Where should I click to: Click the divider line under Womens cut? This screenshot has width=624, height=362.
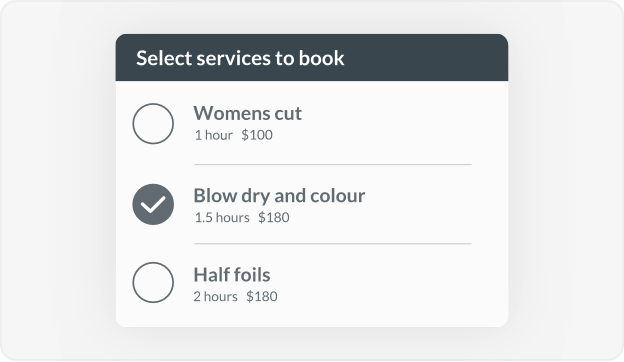click(333, 164)
